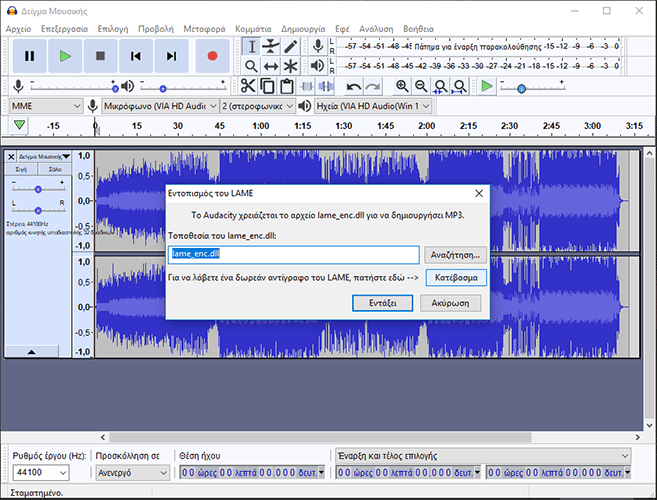Select the Zoom magnifier tool
Screen dimensions: 657x500
tap(251, 66)
